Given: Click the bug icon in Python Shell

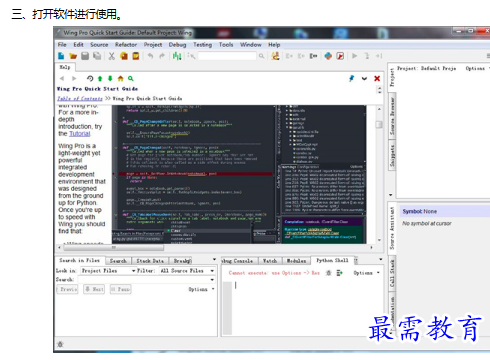Looking at the screenshot, I should point(329,273).
